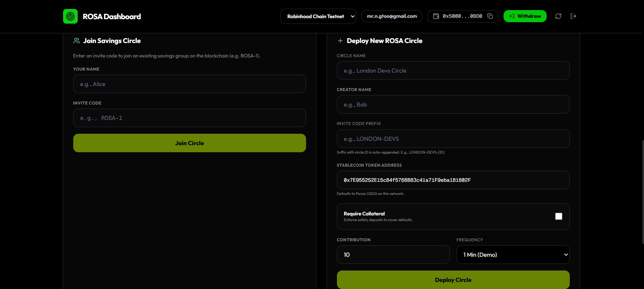The width and height of the screenshot is (644, 289).
Task: Click the CONTRIBUTION label
Action: (353, 240)
